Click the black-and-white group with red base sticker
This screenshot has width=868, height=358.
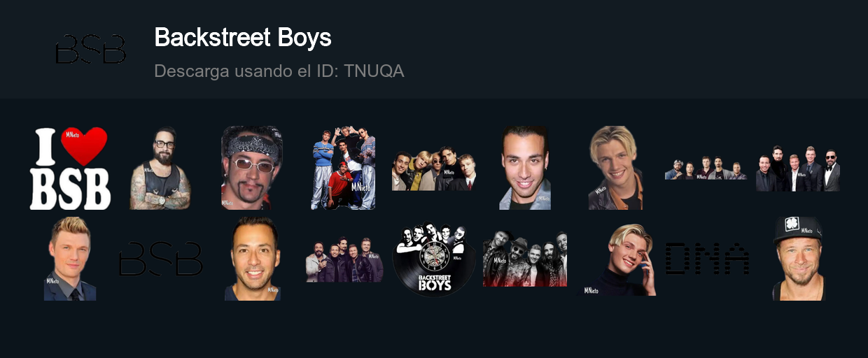pyautogui.click(x=525, y=259)
